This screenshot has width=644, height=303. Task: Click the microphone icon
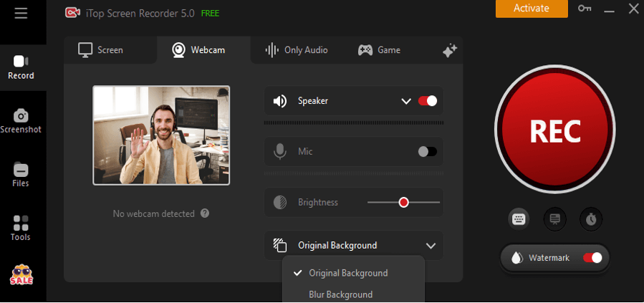pyautogui.click(x=279, y=152)
